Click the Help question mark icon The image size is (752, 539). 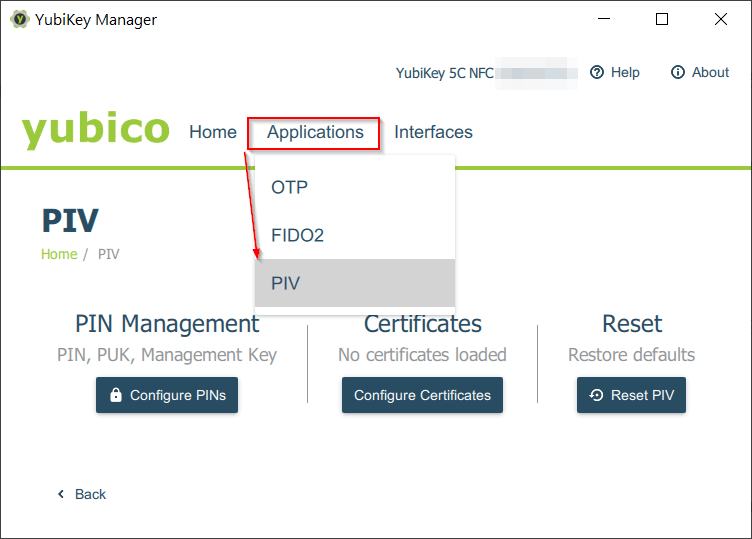point(597,72)
